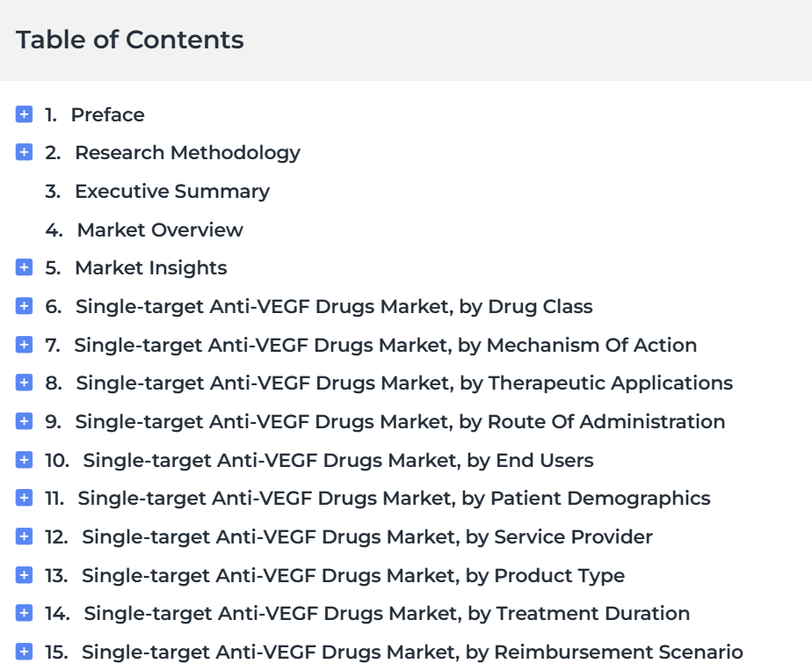Image resolution: width=812 pixels, height=671 pixels.
Task: Expand the Market Insights plus icon
Action: pyautogui.click(x=24, y=267)
